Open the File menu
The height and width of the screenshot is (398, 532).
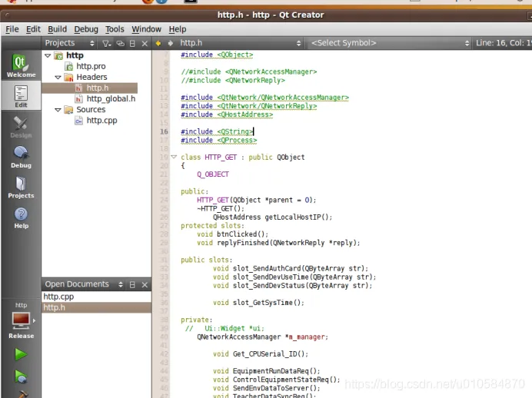12,29
